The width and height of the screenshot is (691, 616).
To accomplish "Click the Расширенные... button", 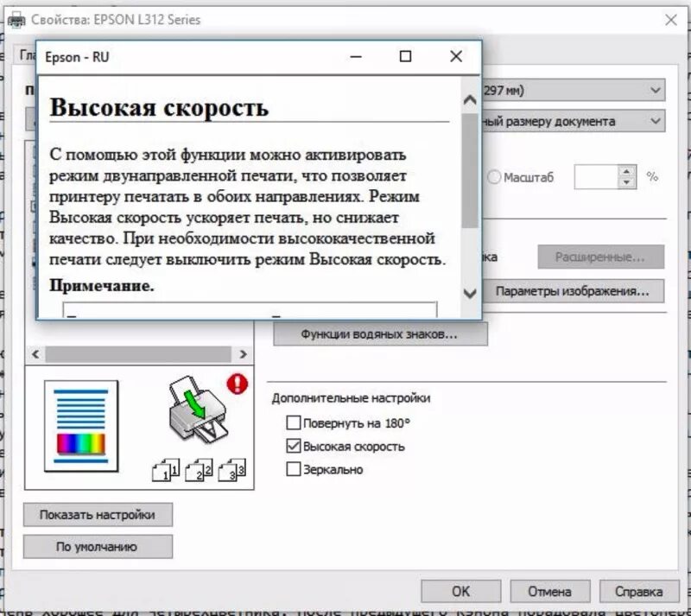I will [600, 257].
